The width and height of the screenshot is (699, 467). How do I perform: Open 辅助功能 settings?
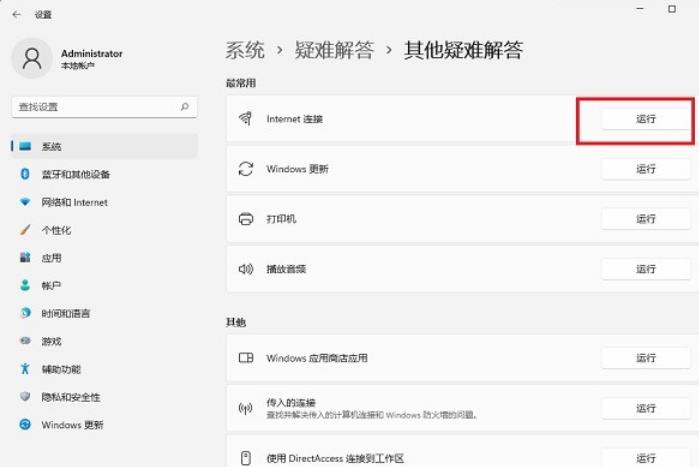click(x=104, y=369)
